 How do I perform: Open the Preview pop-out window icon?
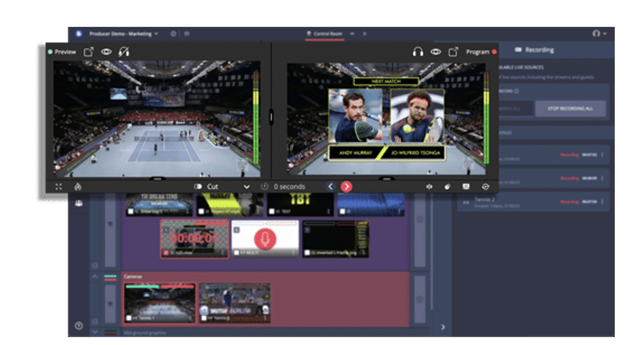pos(88,52)
